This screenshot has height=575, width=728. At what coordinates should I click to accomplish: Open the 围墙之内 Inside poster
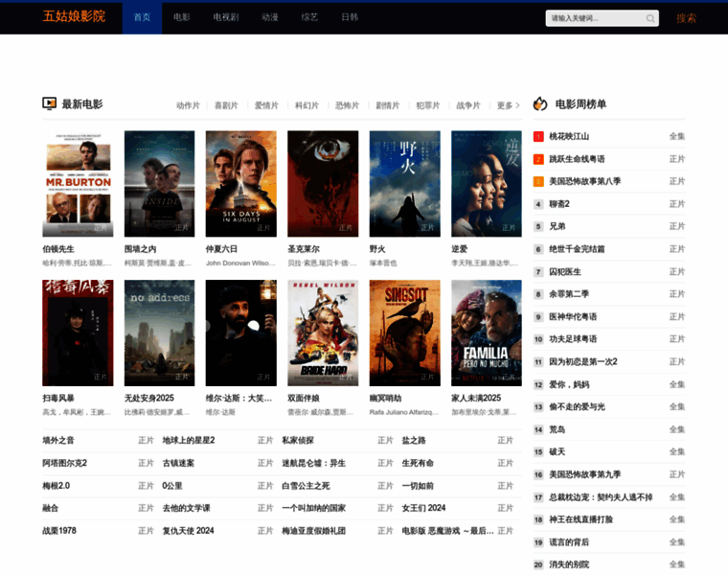[x=159, y=183]
